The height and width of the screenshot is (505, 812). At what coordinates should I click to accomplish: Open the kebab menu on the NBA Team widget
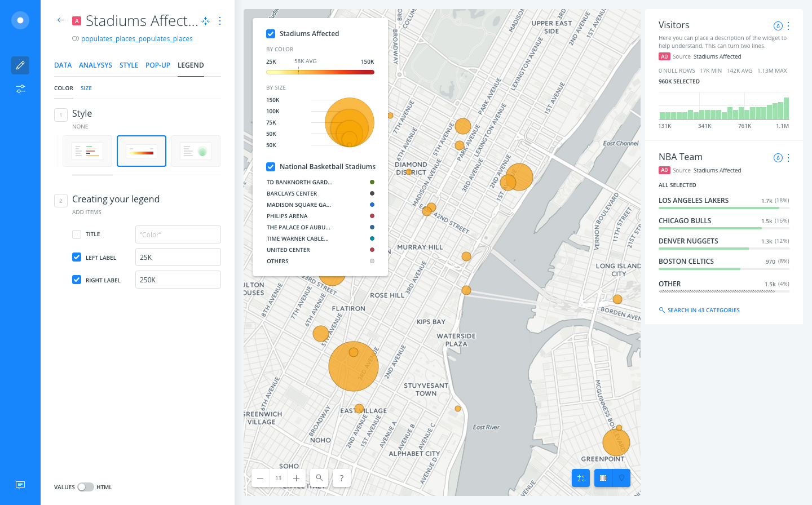coord(788,158)
